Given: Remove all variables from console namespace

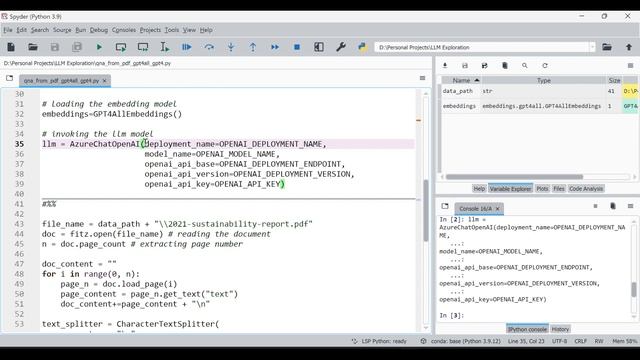Looking at the screenshot, I should [613, 206].
